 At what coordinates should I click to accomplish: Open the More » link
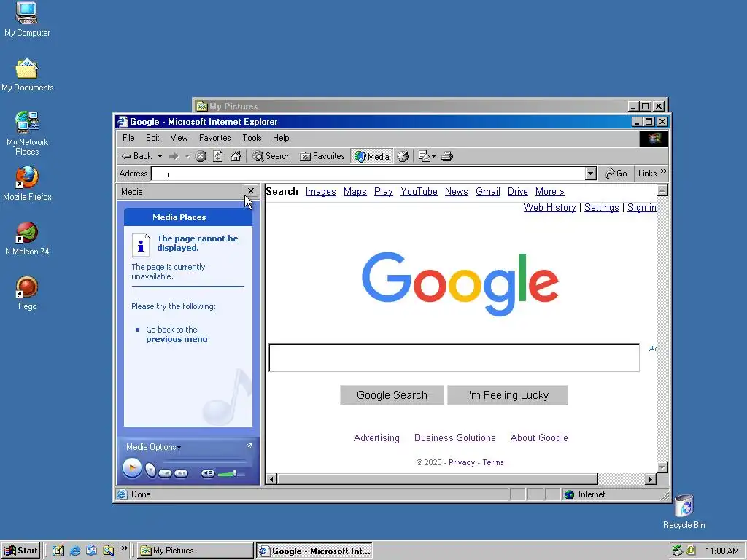tap(550, 192)
